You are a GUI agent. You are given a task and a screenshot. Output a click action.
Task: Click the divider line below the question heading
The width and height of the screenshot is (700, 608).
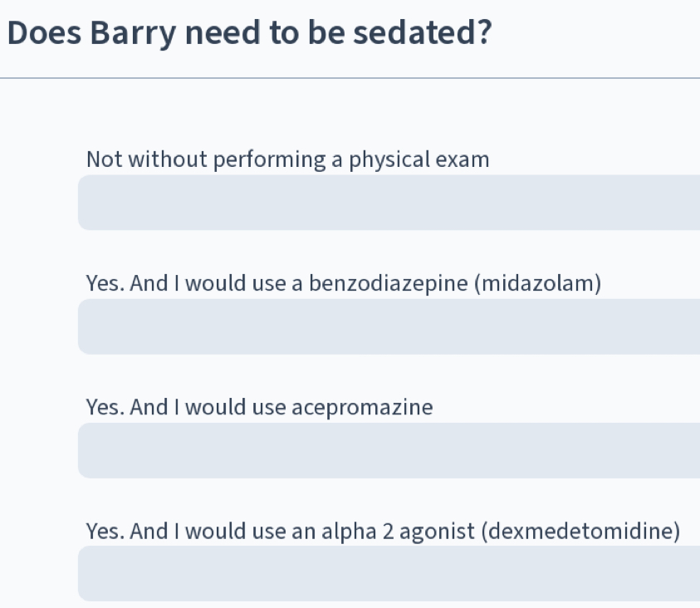click(350, 78)
